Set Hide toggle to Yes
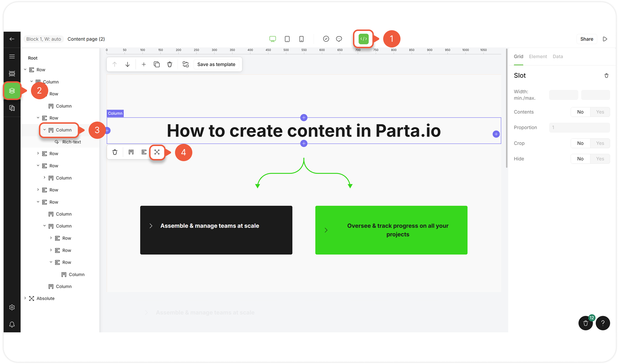Screen dimensions: 618x364 (x=600, y=159)
